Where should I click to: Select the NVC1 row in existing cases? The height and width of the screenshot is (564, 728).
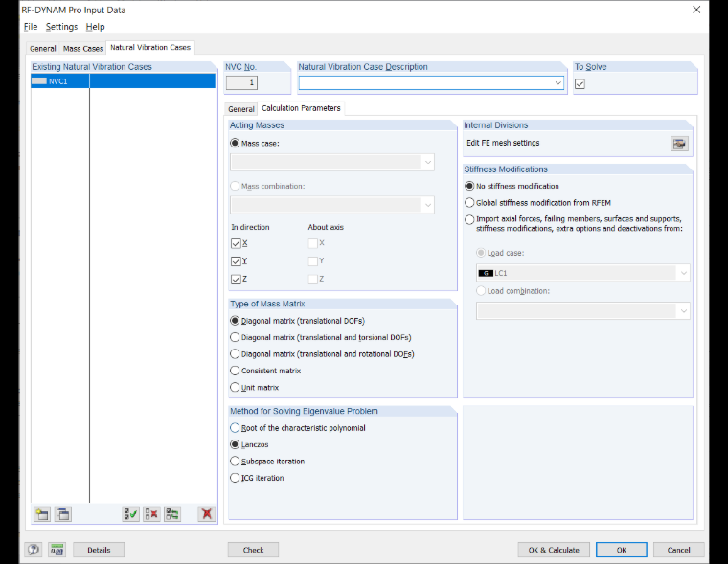tap(123, 81)
